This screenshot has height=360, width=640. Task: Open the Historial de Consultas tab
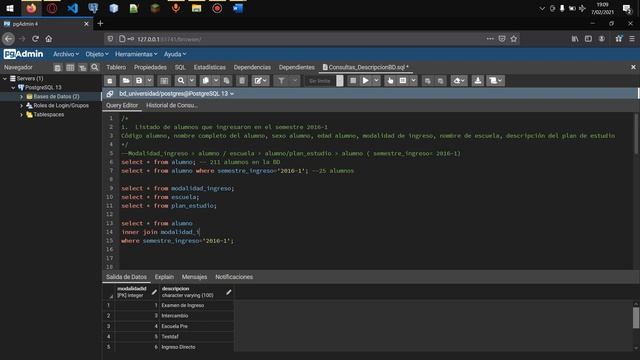pos(172,105)
